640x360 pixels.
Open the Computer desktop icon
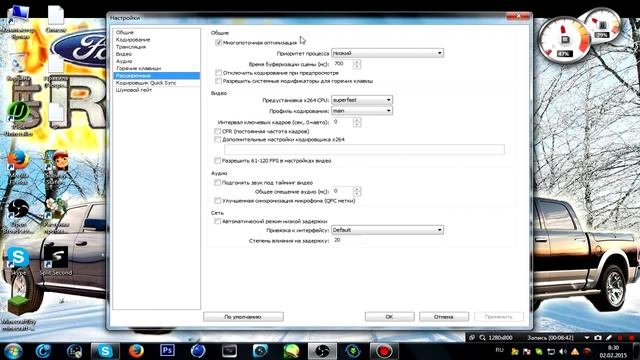pyautogui.click(x=18, y=21)
